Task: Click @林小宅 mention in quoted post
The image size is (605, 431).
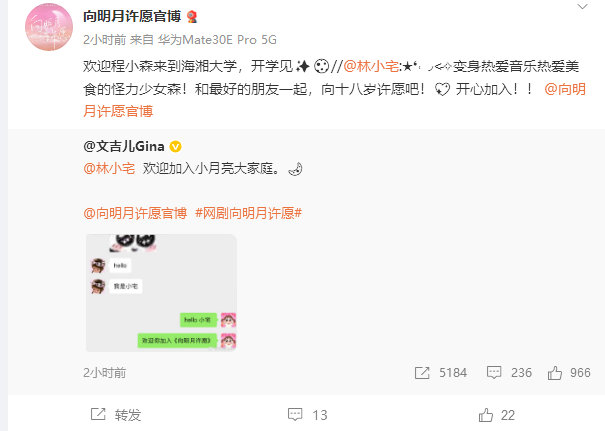Action: (x=109, y=169)
